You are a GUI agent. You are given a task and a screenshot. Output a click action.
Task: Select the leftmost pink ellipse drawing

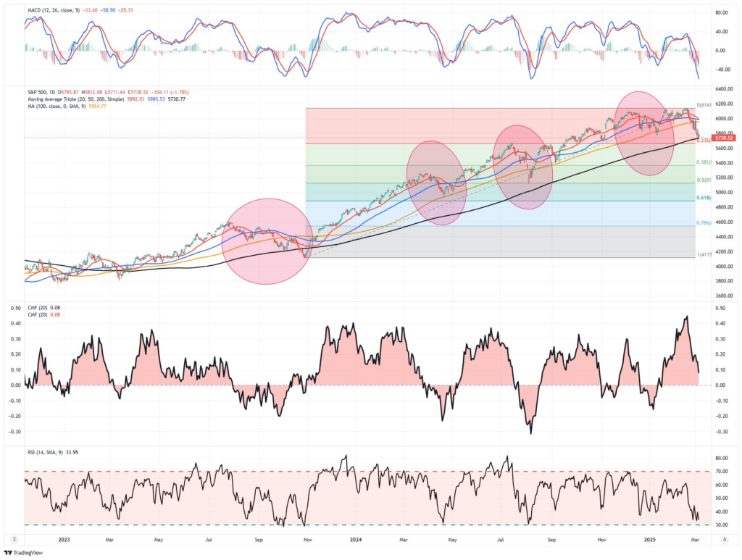[x=265, y=243]
